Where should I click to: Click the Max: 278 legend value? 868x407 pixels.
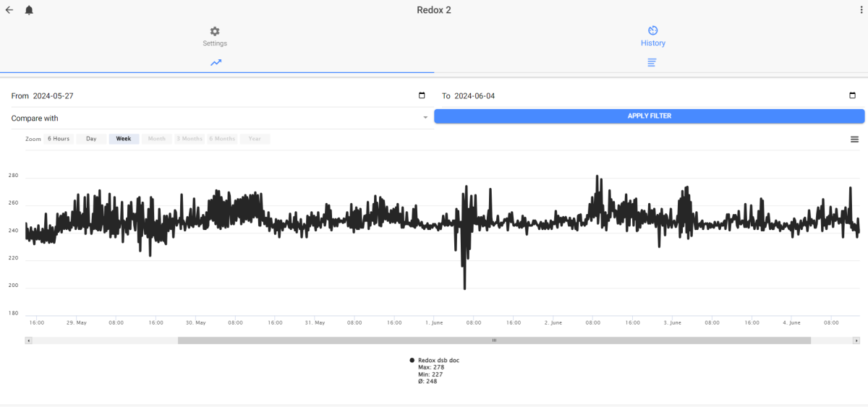(x=431, y=367)
